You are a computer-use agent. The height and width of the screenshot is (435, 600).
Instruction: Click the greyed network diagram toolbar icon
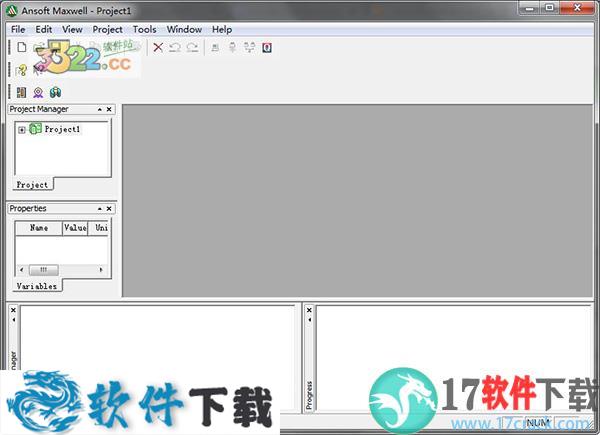pos(249,47)
